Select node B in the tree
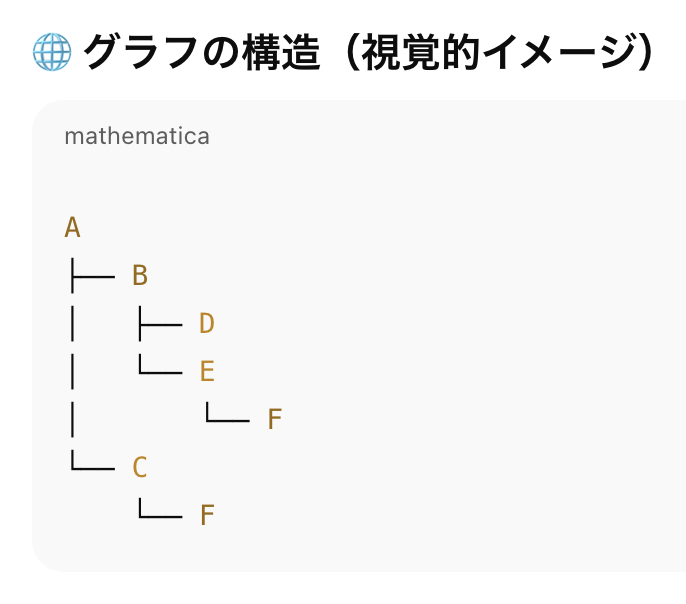The width and height of the screenshot is (686, 604). coord(140,276)
